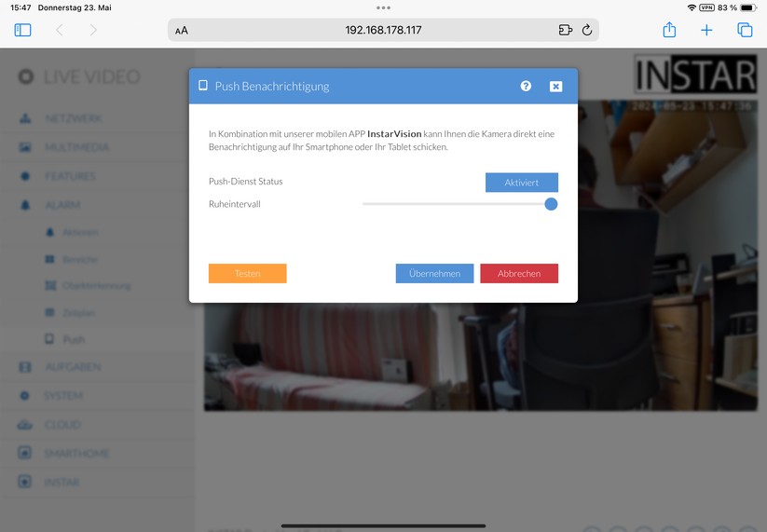767x532 pixels.
Task: Reload the current page
Action: (587, 31)
